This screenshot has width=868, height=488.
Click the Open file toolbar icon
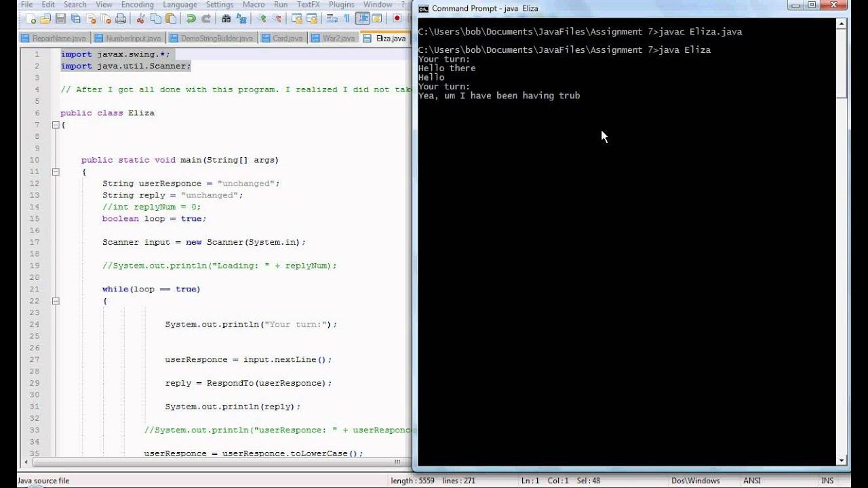[x=45, y=19]
